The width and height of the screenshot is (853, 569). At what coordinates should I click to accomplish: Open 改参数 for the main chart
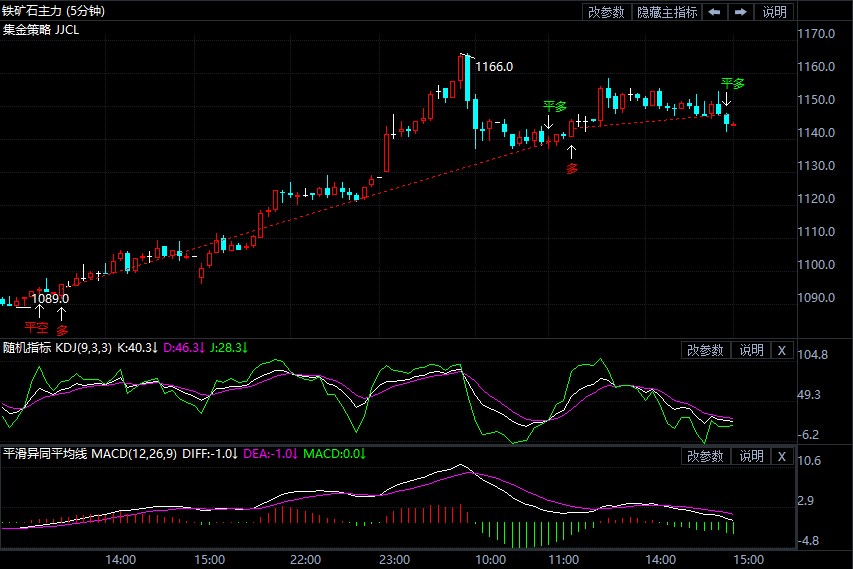pyautogui.click(x=606, y=12)
